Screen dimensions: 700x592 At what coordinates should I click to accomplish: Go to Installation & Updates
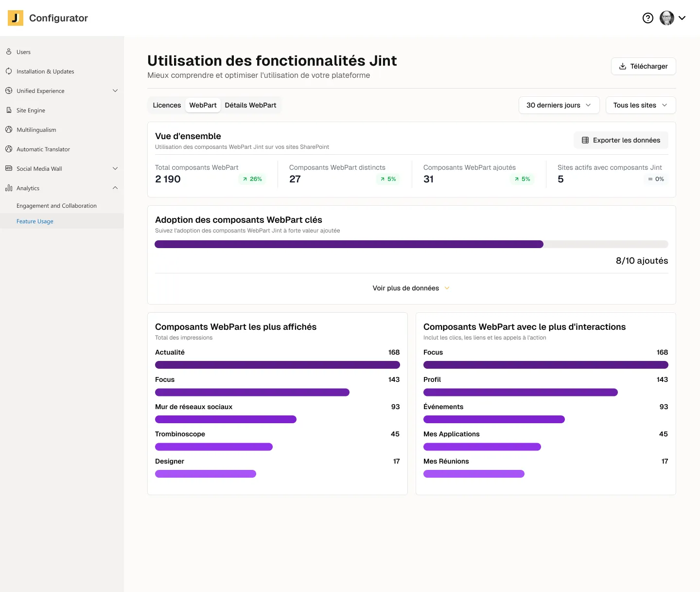click(62, 71)
